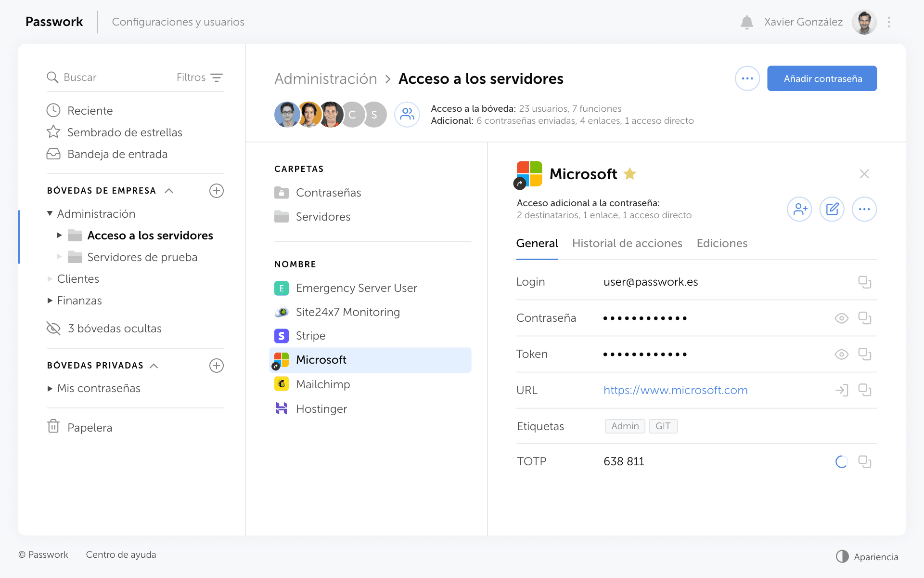
Task: Select the Servidores de prueba folder
Action: click(133, 257)
